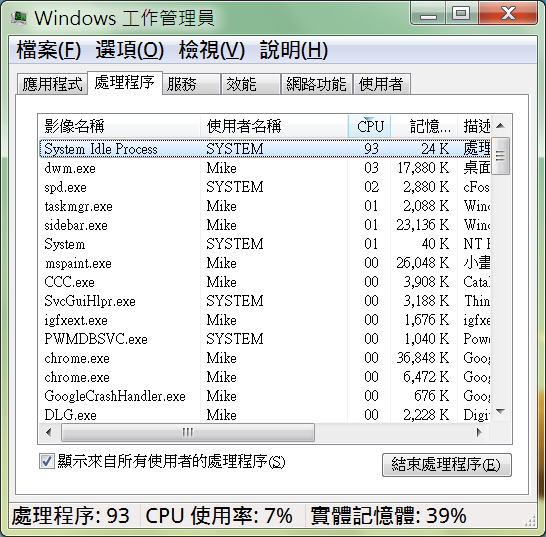Screen dimensions: 546x537
Task: Open the 選項(O) menu
Action: [130, 50]
